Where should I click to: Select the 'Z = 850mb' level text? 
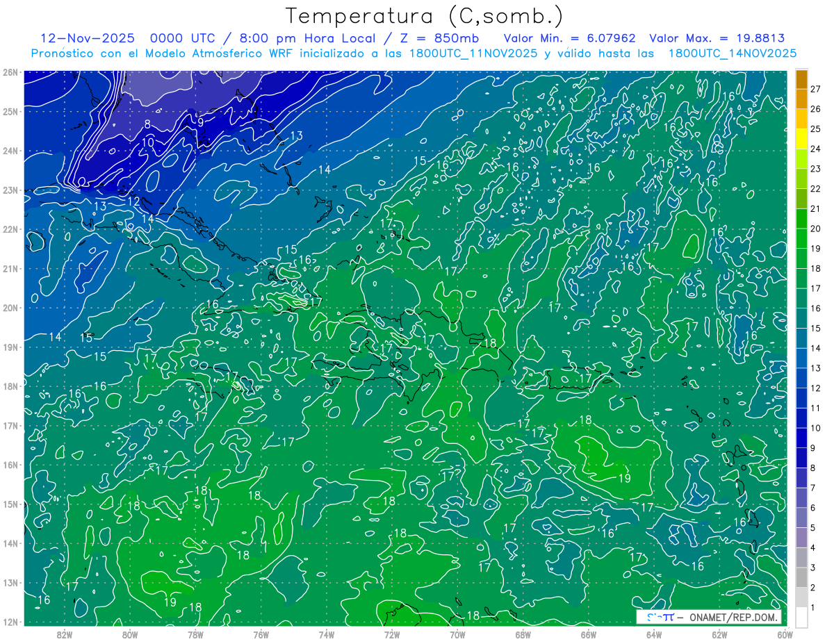(x=439, y=38)
